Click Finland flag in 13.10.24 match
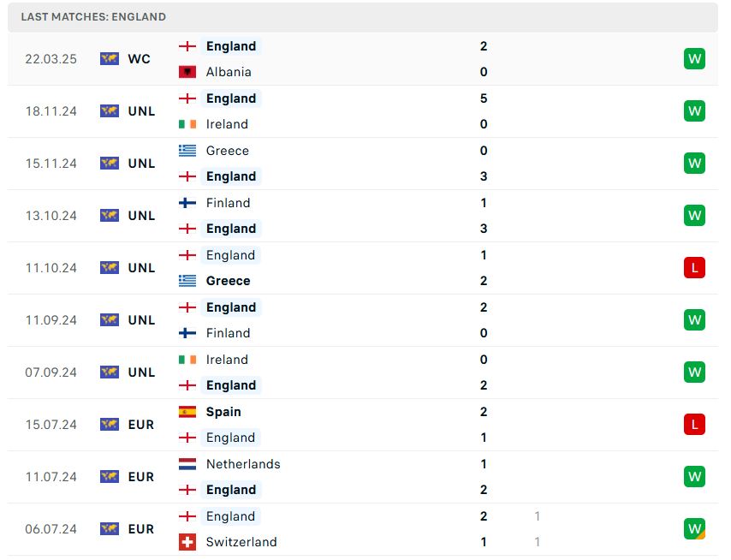 [x=187, y=203]
